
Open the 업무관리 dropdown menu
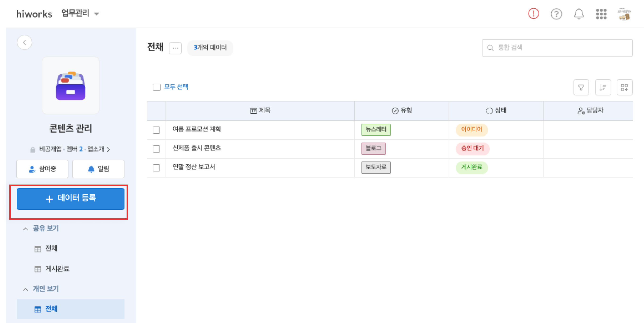click(80, 13)
